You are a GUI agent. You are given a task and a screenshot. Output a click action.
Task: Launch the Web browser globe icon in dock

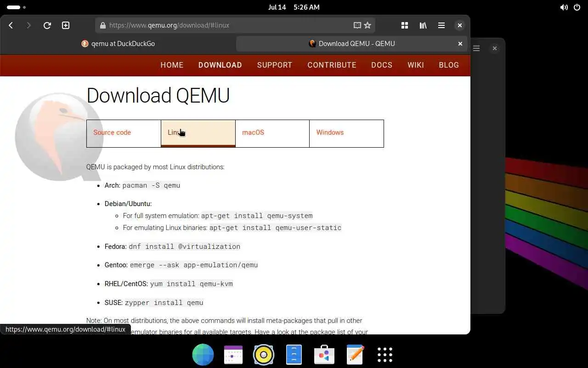click(203, 355)
